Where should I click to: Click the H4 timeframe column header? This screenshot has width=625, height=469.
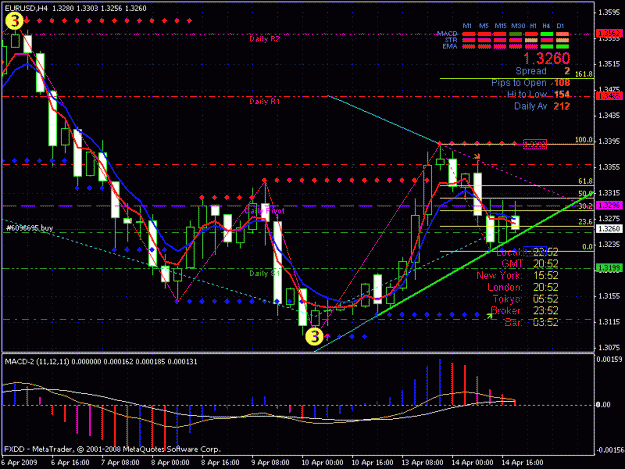pos(546,26)
